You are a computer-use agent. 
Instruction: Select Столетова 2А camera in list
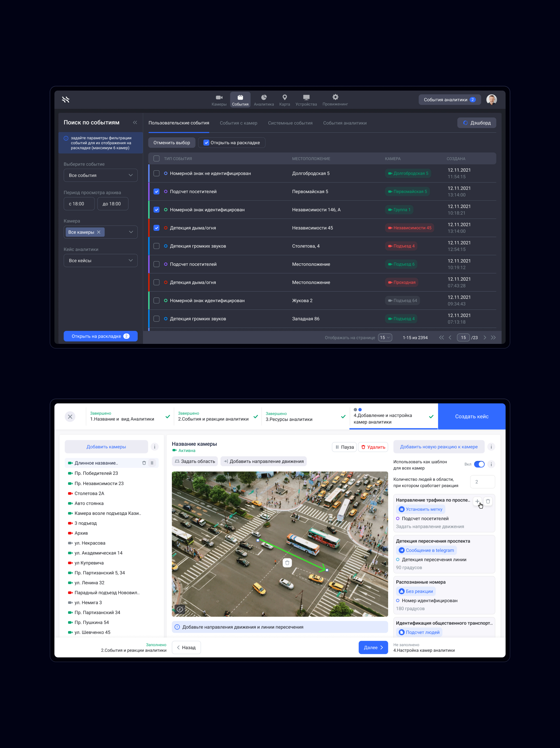coord(89,493)
